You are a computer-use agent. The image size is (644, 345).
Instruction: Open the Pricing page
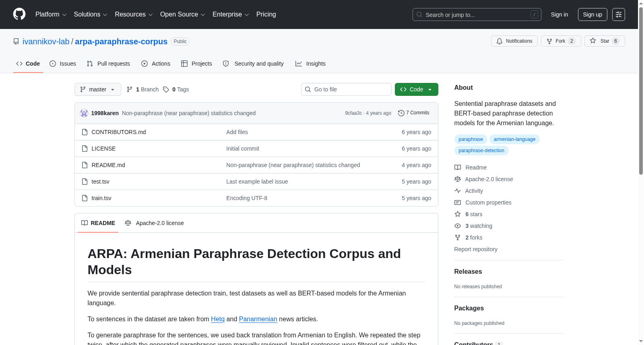click(266, 14)
